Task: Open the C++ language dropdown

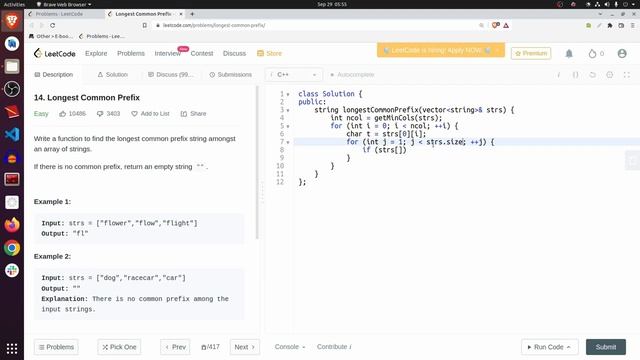Action: [x=293, y=75]
